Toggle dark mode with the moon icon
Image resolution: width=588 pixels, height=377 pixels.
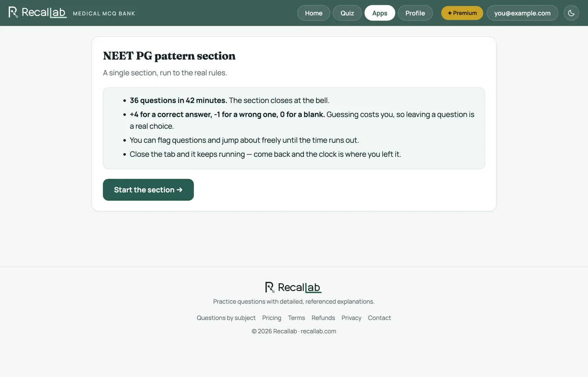point(571,13)
